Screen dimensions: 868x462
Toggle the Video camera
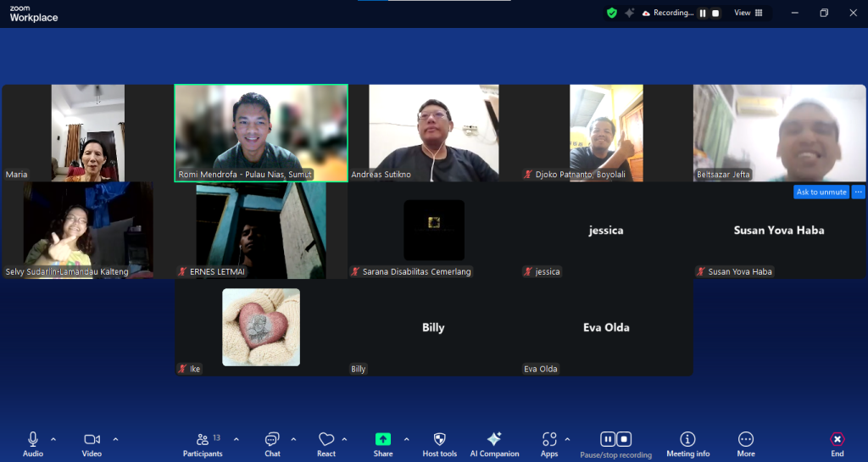(x=92, y=444)
